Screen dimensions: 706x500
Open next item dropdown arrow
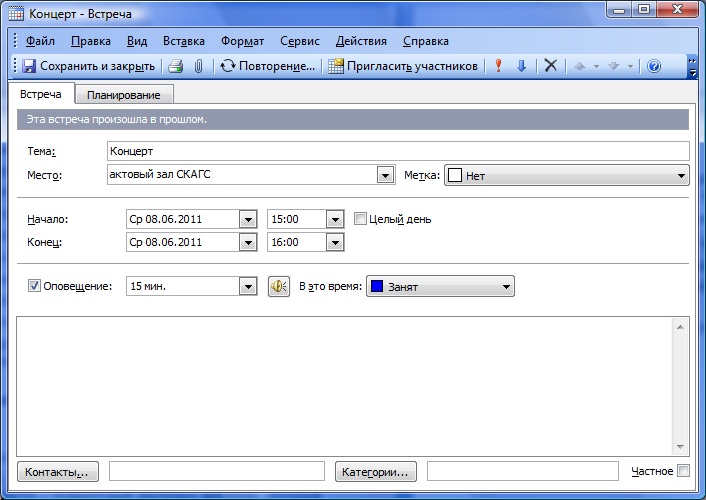click(630, 67)
